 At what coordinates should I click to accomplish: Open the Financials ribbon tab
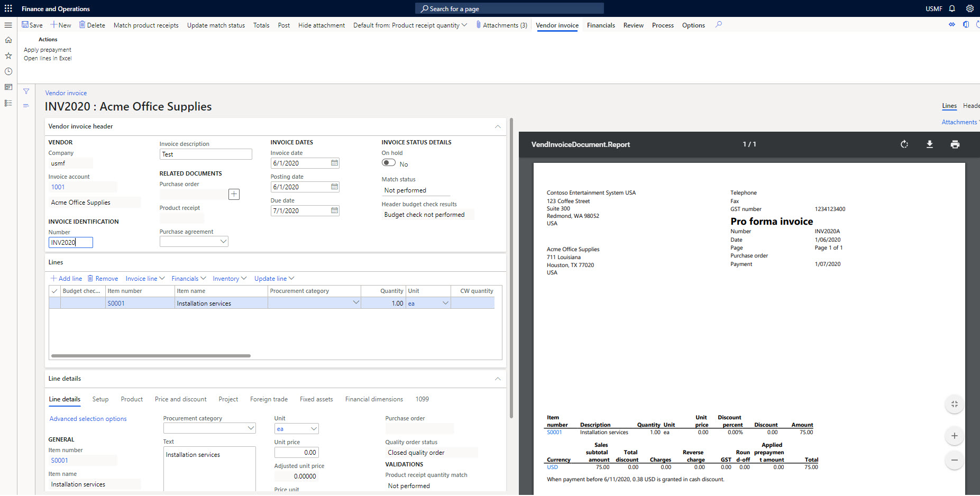pos(601,25)
